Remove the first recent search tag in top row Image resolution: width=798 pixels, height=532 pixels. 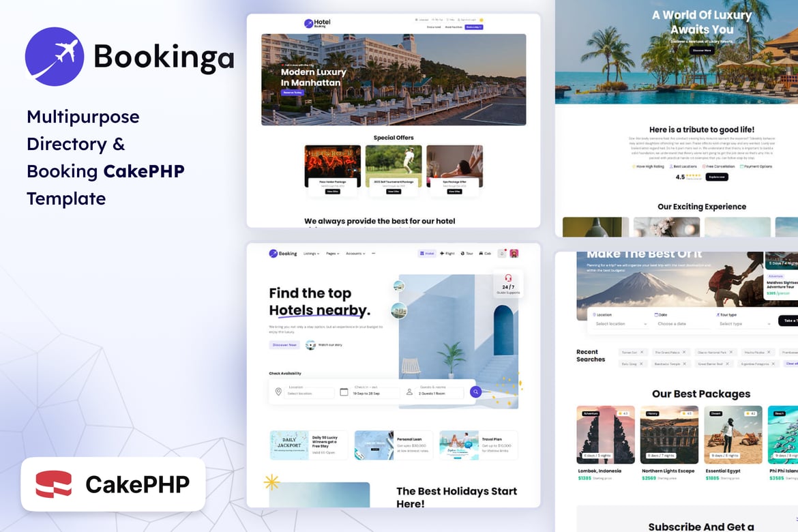(x=642, y=353)
